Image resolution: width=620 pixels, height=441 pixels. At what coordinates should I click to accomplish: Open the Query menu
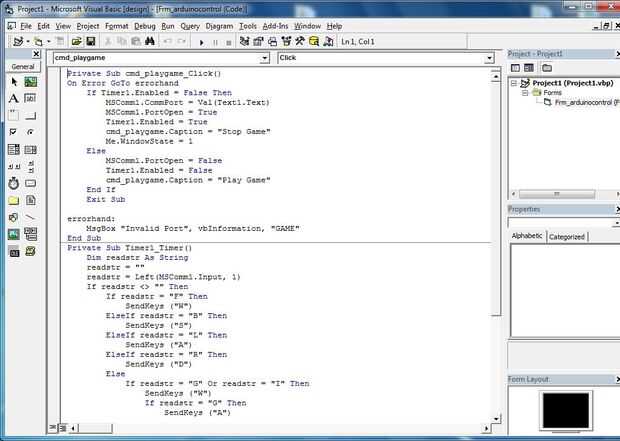point(190,26)
